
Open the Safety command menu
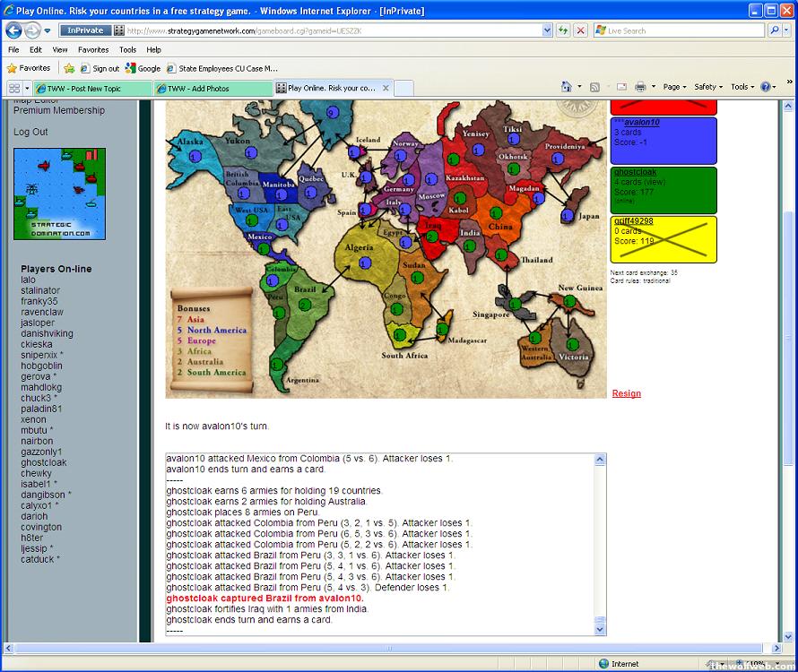(708, 87)
